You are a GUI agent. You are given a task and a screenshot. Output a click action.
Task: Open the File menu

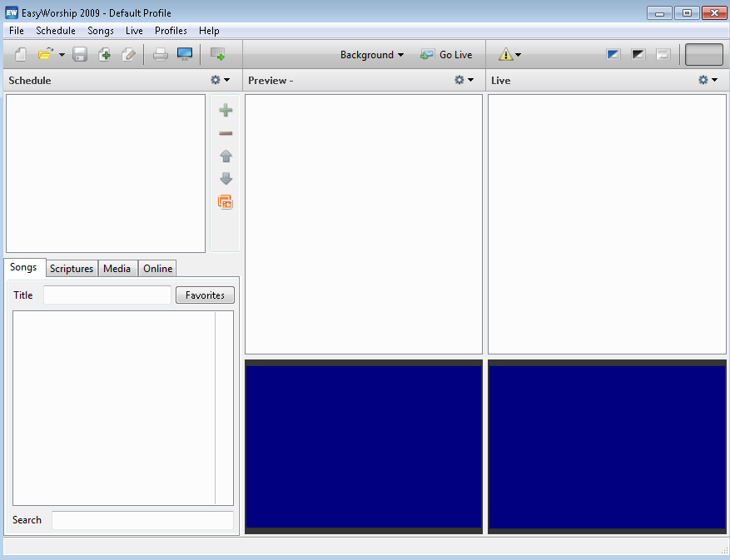click(17, 31)
